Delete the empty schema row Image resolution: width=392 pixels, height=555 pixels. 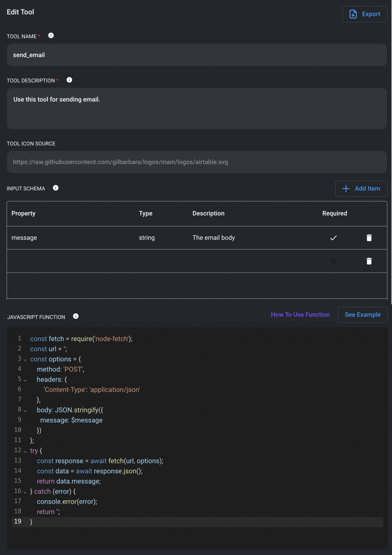(x=369, y=261)
